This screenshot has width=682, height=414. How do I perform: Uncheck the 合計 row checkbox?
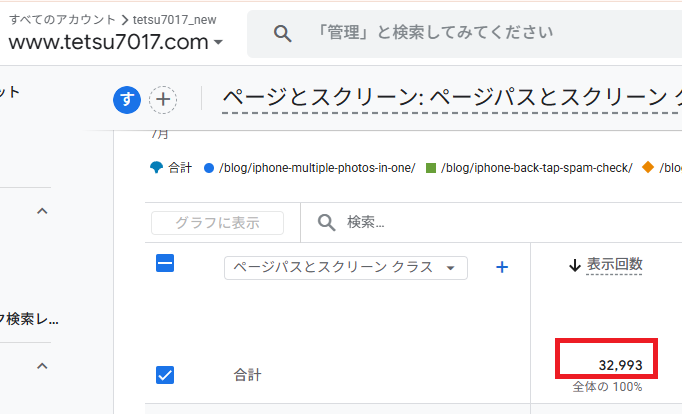click(x=165, y=375)
